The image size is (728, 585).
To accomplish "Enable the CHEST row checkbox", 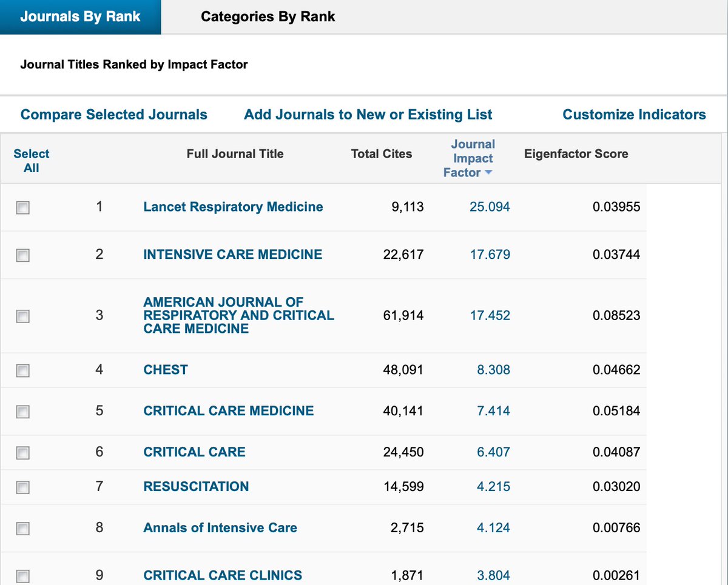I will (22, 370).
